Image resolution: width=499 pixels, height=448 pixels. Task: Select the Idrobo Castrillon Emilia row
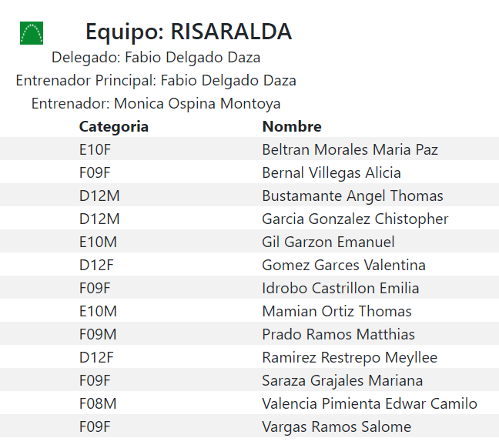[340, 289]
